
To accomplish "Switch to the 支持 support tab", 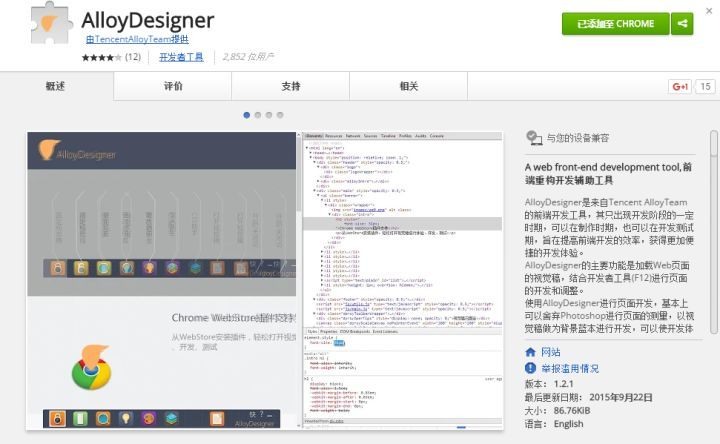I will [x=291, y=86].
